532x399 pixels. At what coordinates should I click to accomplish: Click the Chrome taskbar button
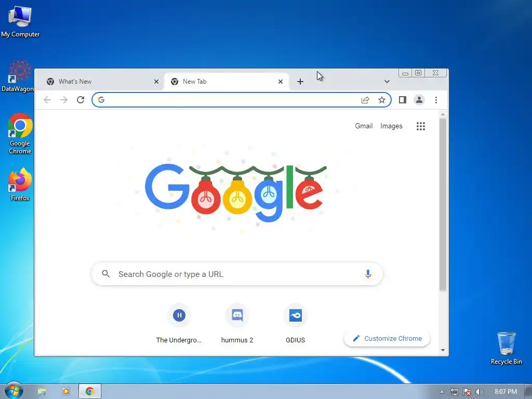(x=89, y=392)
